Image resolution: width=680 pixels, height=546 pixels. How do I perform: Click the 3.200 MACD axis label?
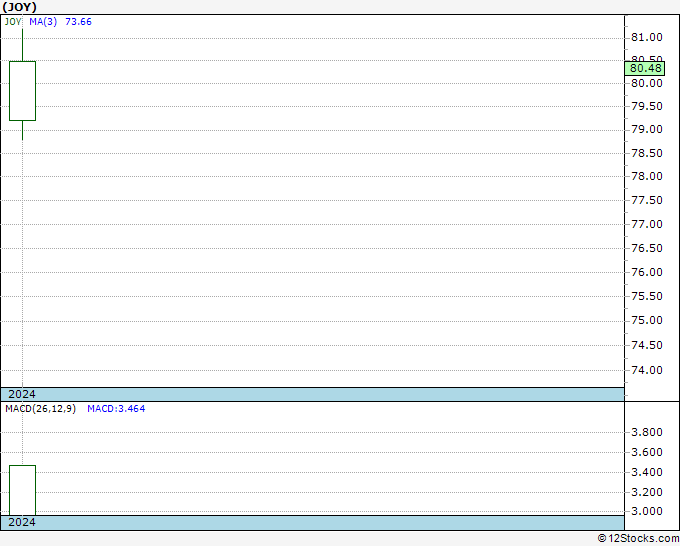click(647, 492)
